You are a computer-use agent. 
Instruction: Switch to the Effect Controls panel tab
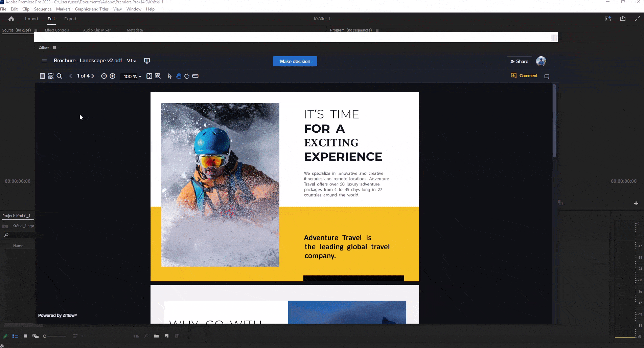57,30
